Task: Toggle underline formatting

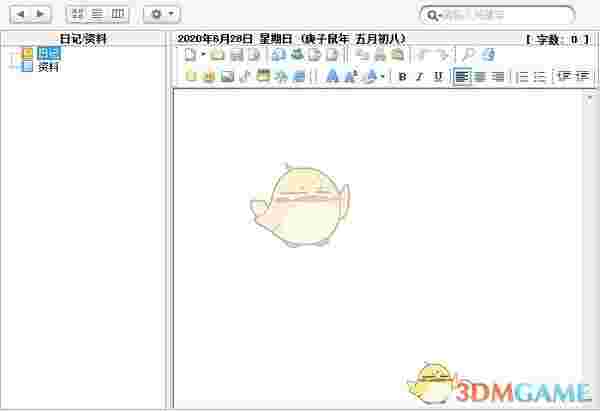Action: 438,77
